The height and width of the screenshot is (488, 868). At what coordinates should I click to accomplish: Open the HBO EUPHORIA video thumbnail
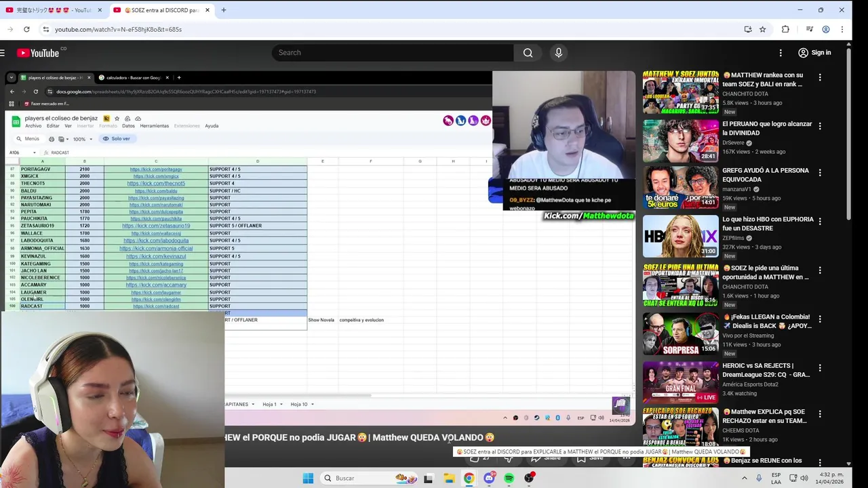[680, 236]
